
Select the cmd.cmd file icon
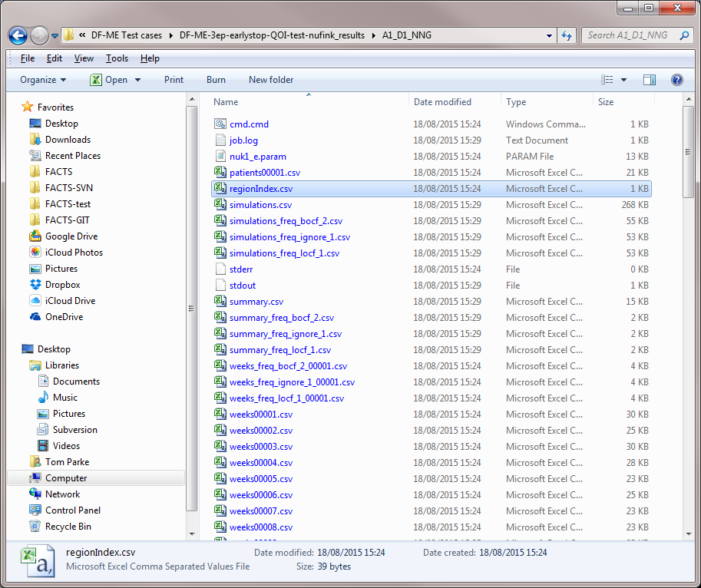220,124
